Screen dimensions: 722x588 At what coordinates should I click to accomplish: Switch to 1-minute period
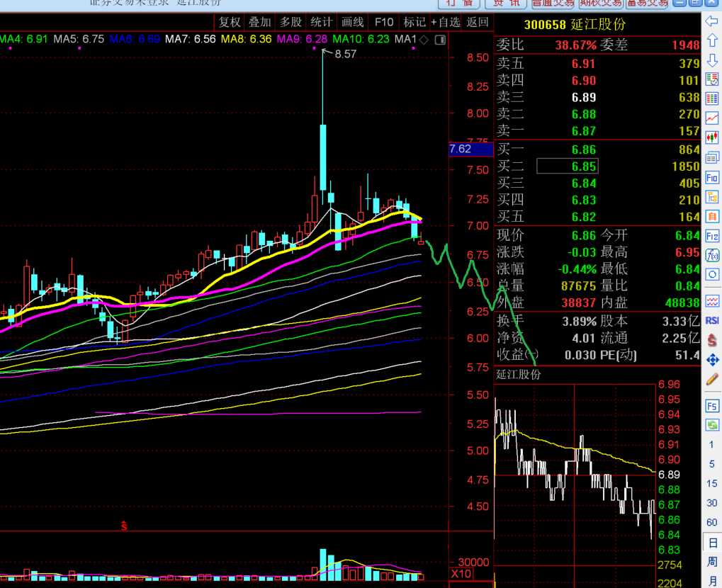(712, 444)
